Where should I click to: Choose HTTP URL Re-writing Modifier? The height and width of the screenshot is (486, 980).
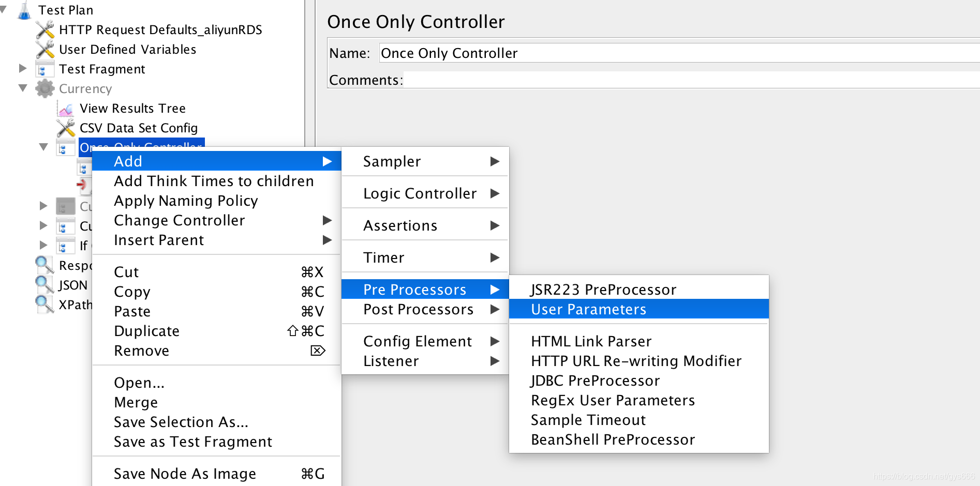point(639,361)
